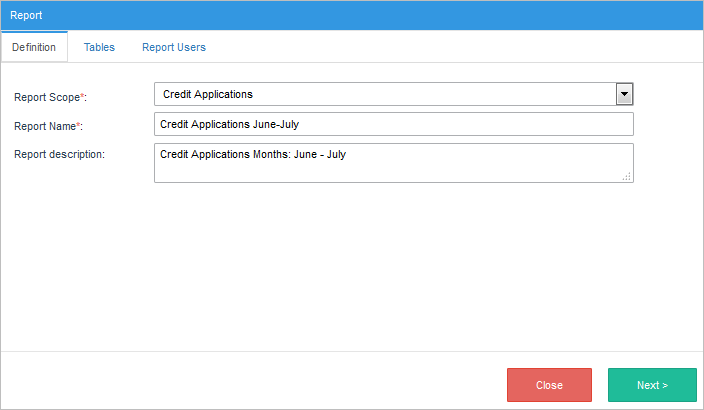
Task: Click the Report Scope label
Action: click(x=49, y=97)
